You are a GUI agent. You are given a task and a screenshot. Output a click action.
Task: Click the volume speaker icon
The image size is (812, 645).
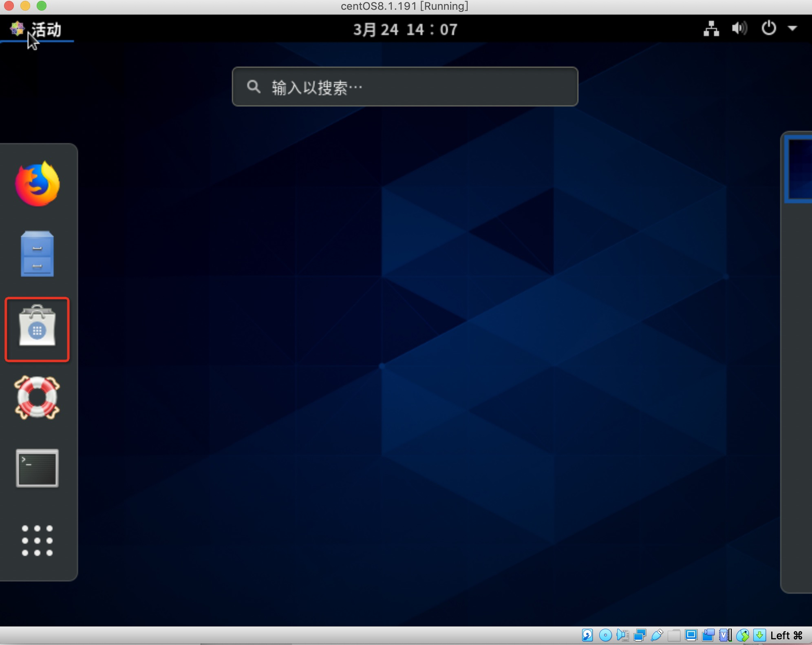(x=739, y=29)
